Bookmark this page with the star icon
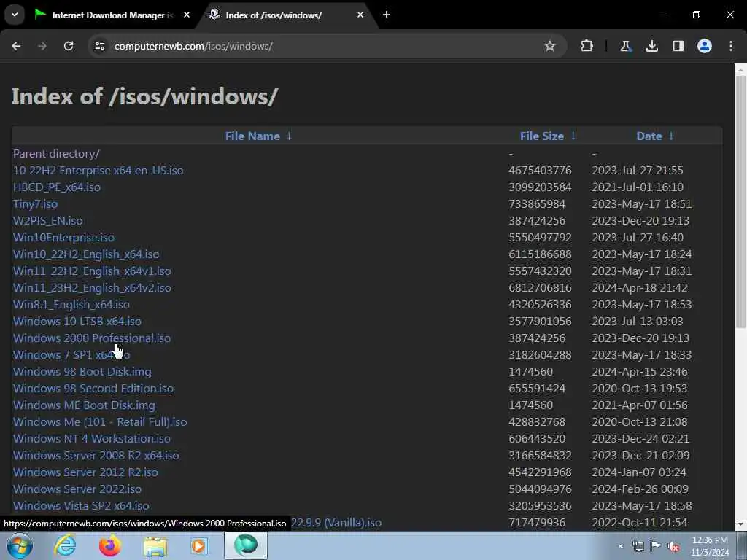This screenshot has width=747, height=560. (550, 46)
